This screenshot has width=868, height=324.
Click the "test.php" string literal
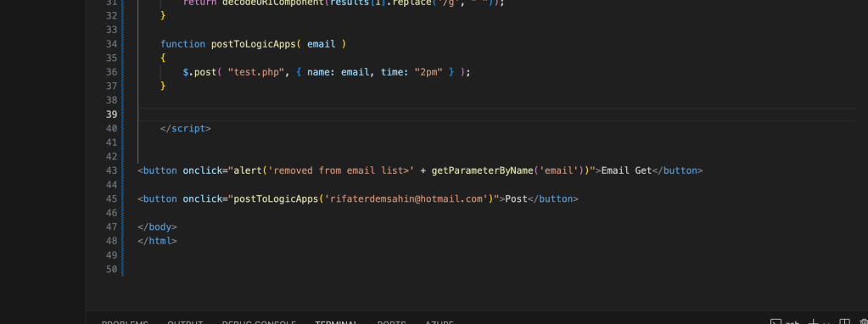256,72
